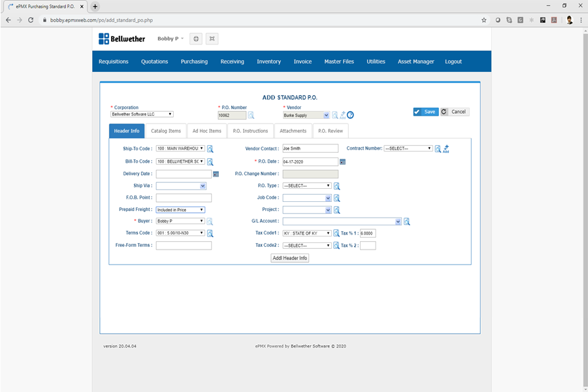Click the P.O. Number search magnifier icon
588x392 pixels.
251,115
